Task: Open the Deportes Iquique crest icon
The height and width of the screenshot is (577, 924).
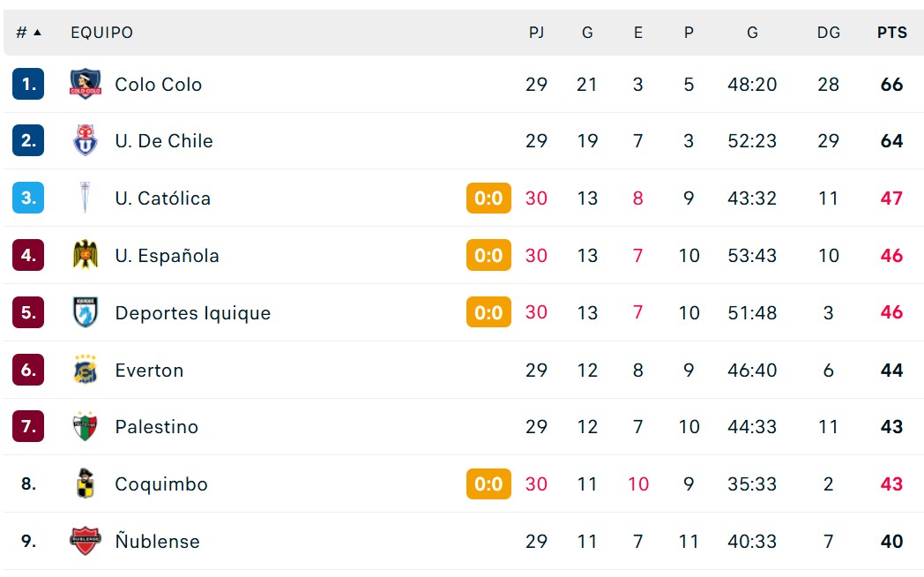Action: click(86, 311)
